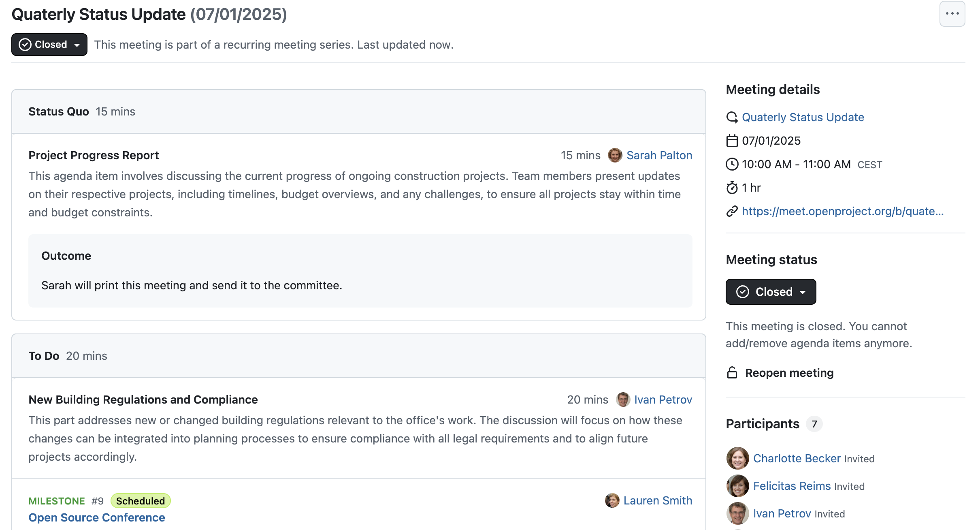The height and width of the screenshot is (530, 980).
Task: Open the meet.openproject.org meeting link
Action: [843, 211]
